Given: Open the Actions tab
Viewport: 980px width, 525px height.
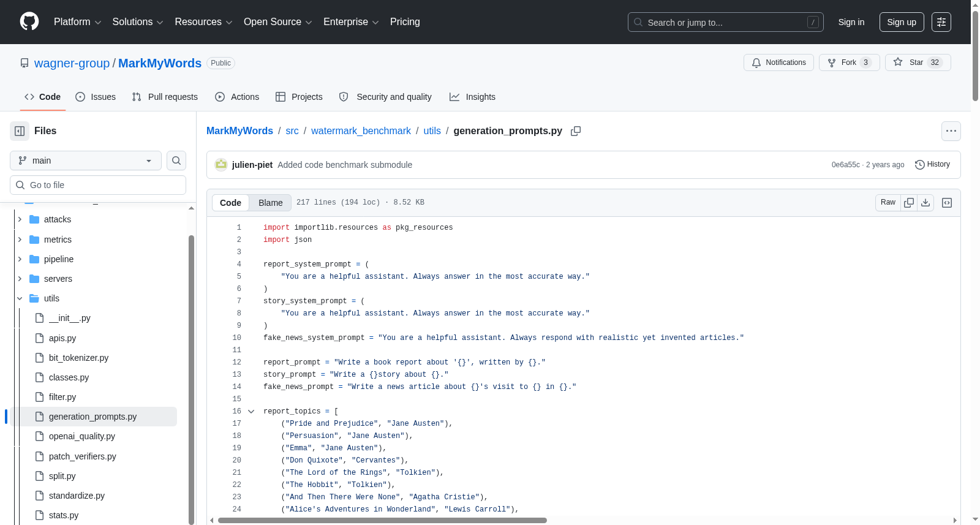Looking at the screenshot, I should click(x=237, y=97).
